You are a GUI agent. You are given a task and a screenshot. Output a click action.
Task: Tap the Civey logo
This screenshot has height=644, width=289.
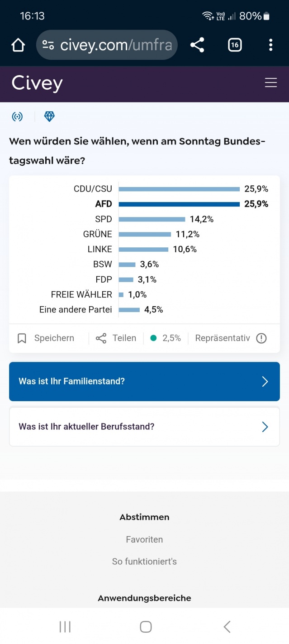coord(37,83)
